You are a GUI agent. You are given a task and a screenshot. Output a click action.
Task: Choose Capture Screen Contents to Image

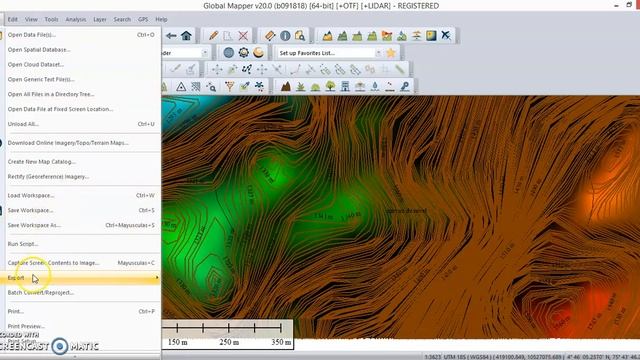82,263
